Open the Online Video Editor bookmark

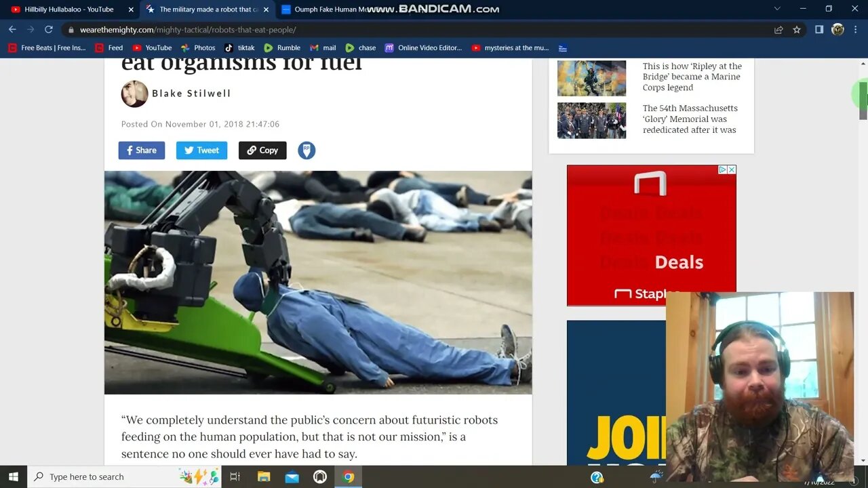[423, 48]
